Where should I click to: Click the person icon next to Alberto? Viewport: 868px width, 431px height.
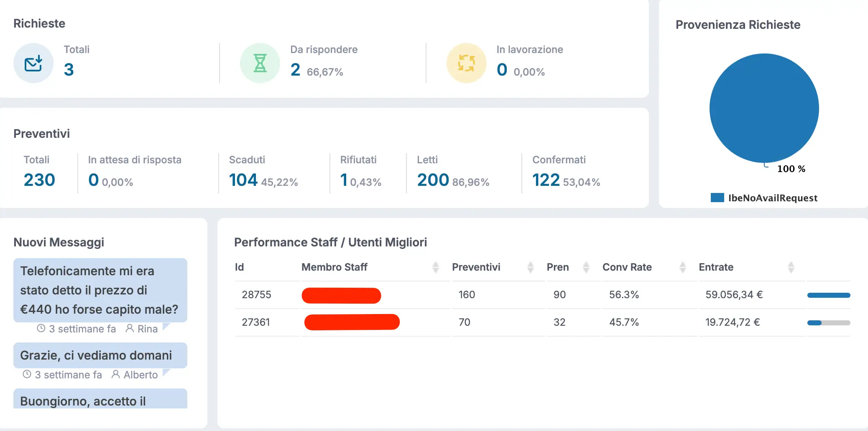point(115,374)
